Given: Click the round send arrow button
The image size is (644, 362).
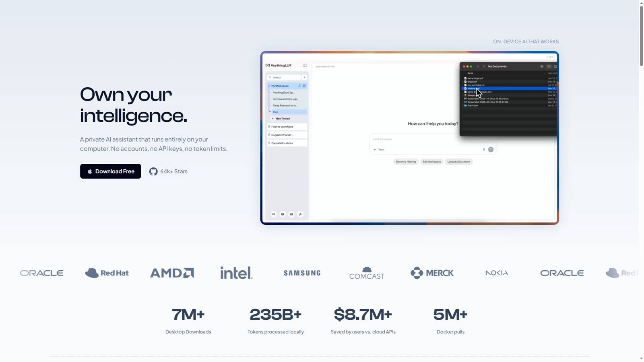Looking at the screenshot, I should [x=491, y=150].
